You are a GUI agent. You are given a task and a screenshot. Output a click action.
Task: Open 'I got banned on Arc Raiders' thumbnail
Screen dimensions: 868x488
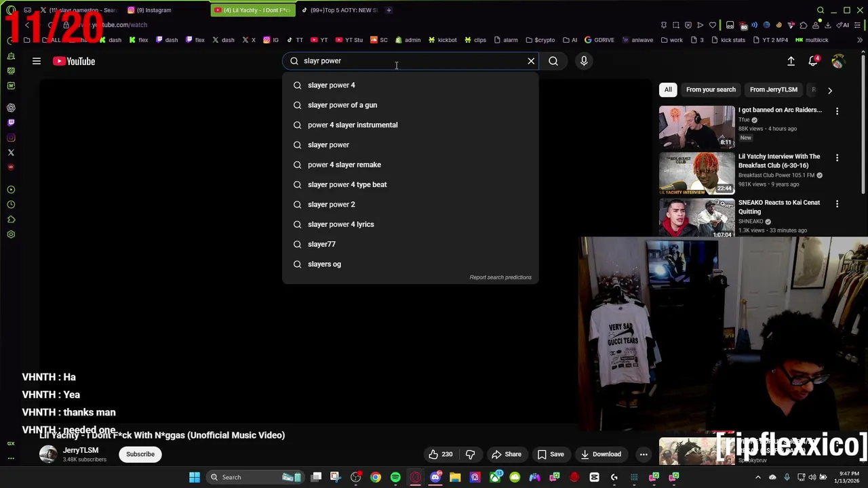coord(696,126)
